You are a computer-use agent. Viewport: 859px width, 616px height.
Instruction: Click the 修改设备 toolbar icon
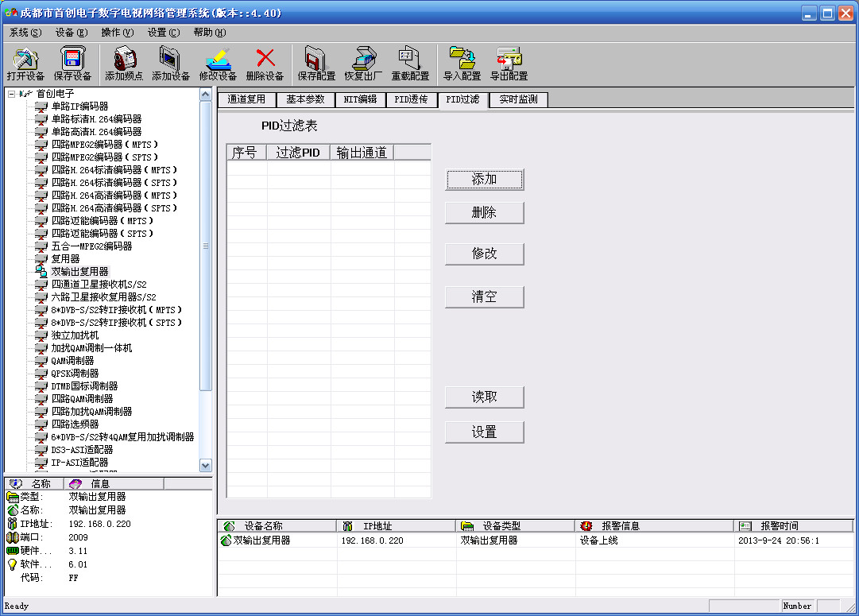(218, 59)
